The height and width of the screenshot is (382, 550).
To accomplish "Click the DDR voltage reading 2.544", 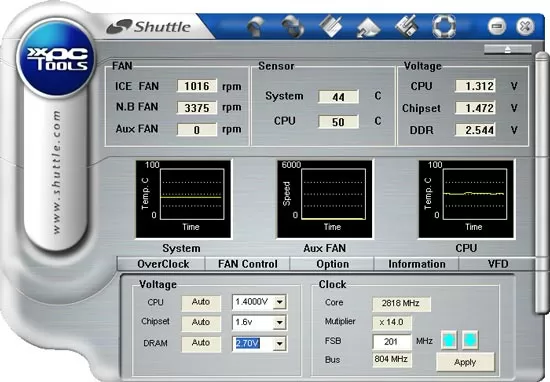I will pyautogui.click(x=475, y=130).
